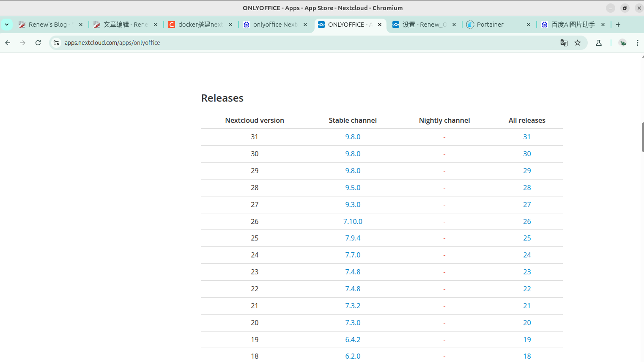Open the 6.4.2 stable release link

pyautogui.click(x=353, y=340)
